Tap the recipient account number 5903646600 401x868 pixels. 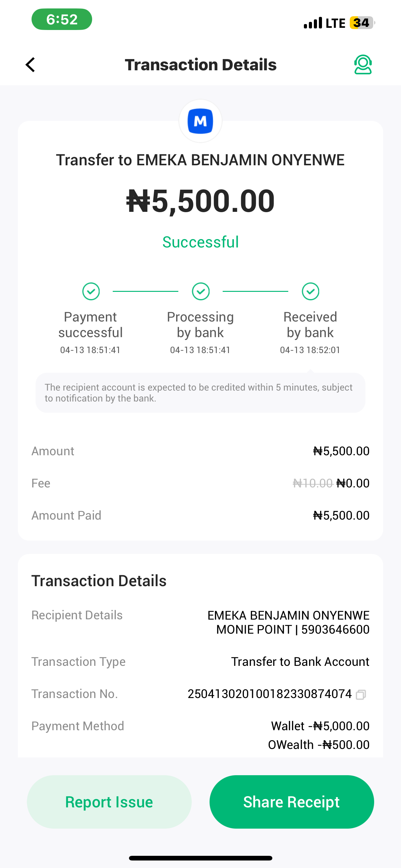point(335,629)
